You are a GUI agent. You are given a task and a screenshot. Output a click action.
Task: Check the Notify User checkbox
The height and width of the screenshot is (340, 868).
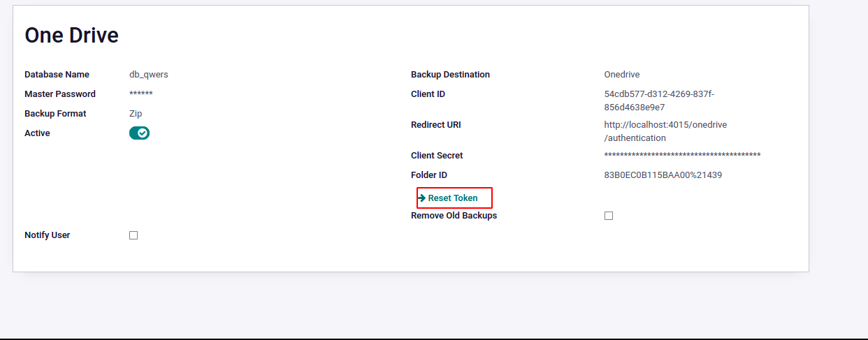tap(133, 235)
